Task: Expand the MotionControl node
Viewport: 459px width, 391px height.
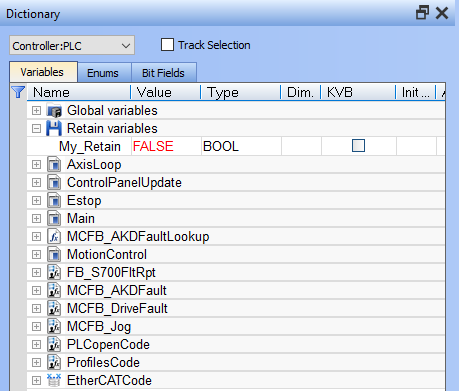Action: (x=36, y=255)
